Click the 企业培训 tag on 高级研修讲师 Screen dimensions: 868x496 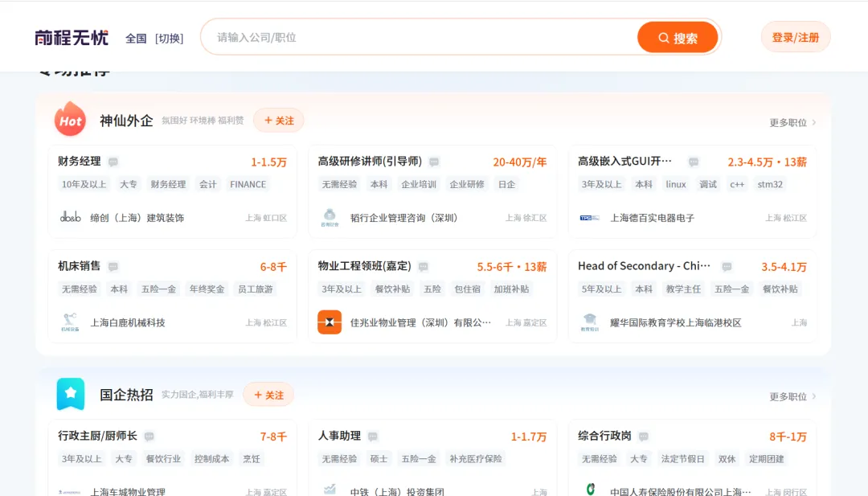coord(419,184)
